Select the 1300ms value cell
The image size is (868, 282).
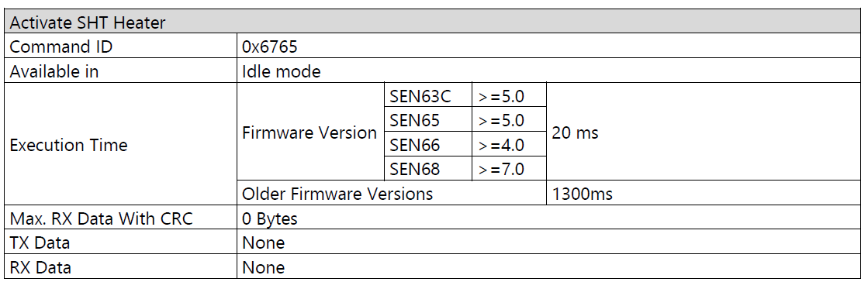click(x=704, y=193)
